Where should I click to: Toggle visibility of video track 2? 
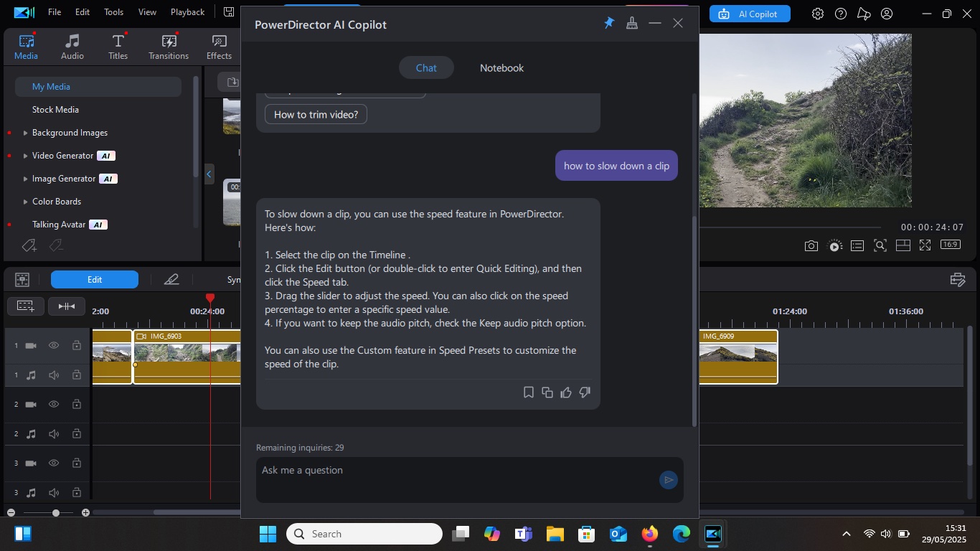pyautogui.click(x=54, y=405)
